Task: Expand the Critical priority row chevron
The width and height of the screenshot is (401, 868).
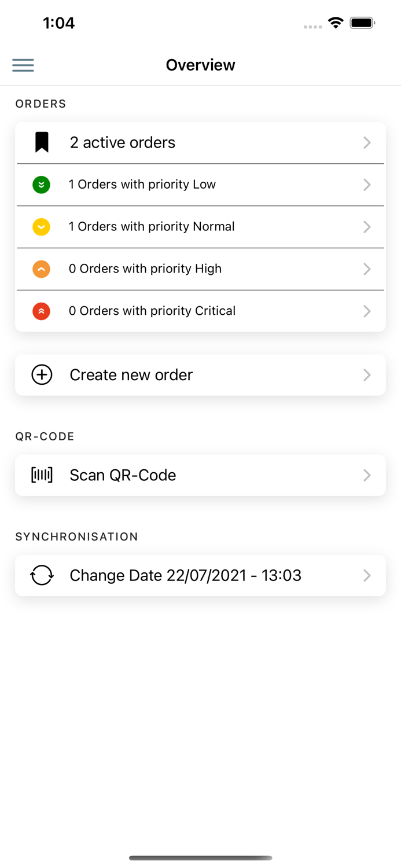Action: click(367, 311)
